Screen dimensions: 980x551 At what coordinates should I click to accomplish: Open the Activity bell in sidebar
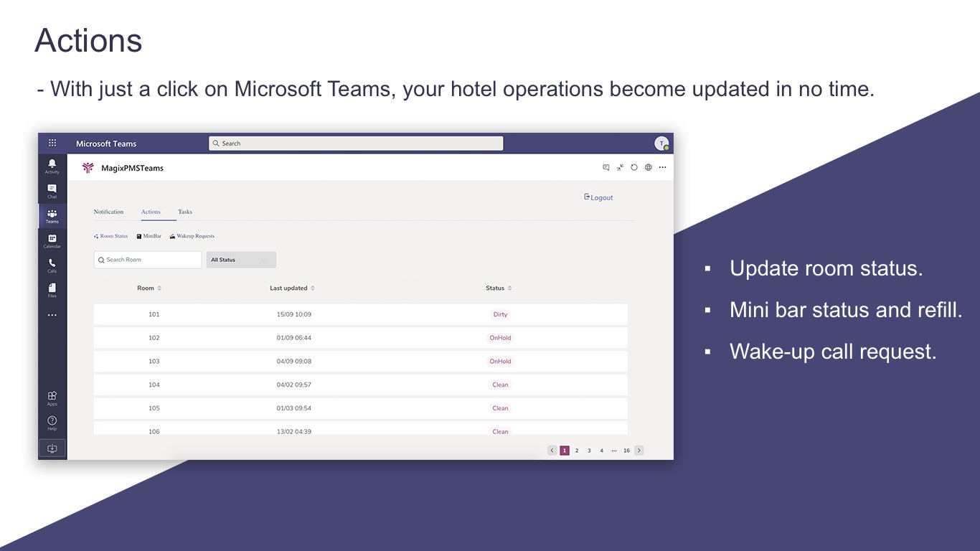[x=52, y=166]
